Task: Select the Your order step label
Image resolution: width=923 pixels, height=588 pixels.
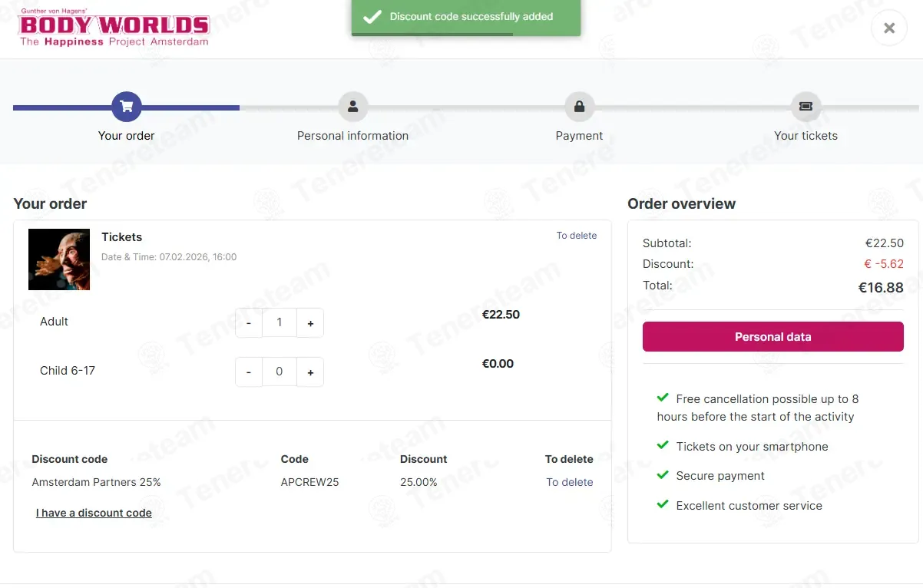Action: click(127, 136)
